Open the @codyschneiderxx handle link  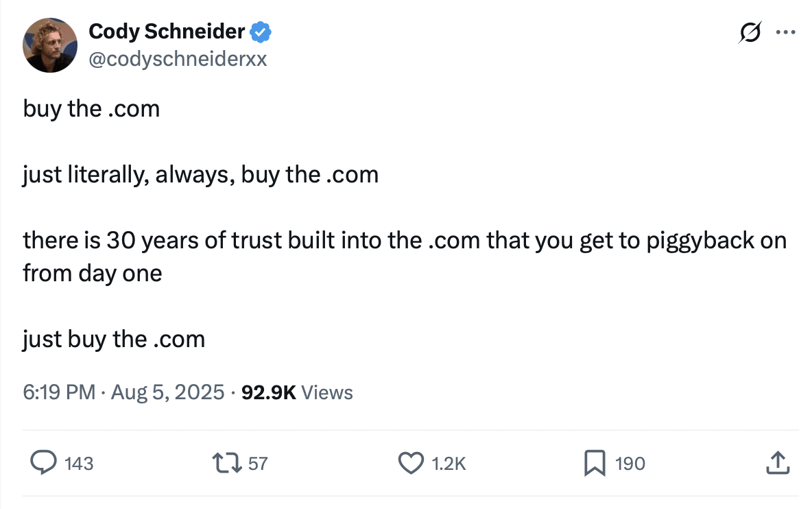point(178,59)
